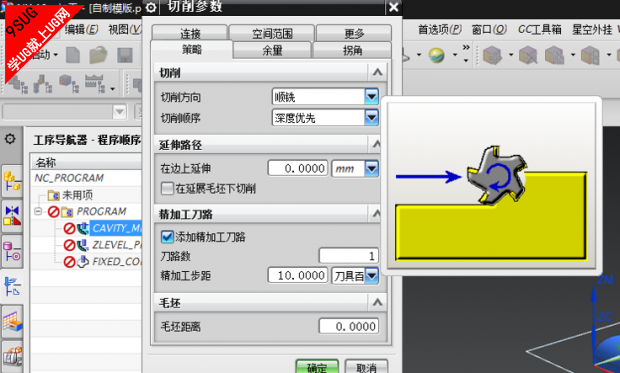Click the 毛坯距离 input field
The image size is (620, 373).
point(348,326)
